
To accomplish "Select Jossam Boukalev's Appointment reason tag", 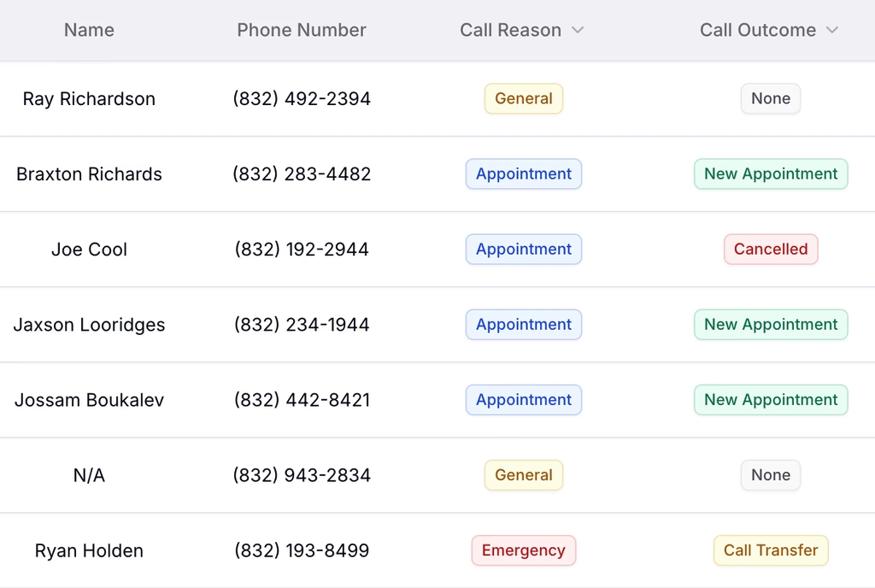I will 524,400.
